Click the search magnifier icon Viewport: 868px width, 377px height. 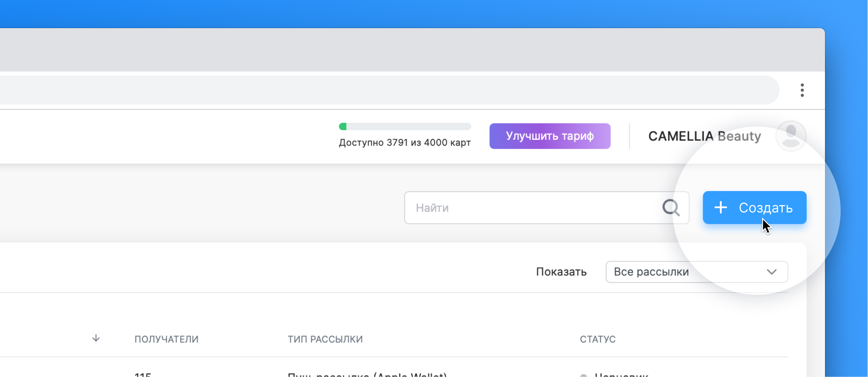point(671,207)
